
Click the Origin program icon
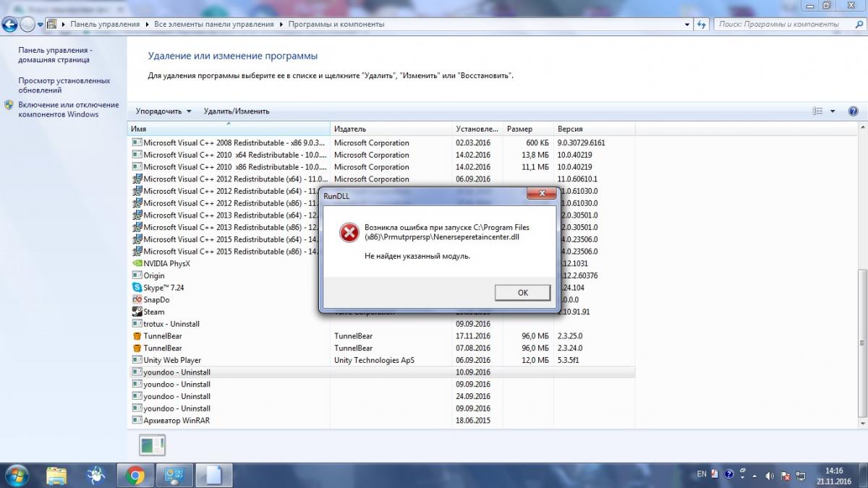coord(137,275)
